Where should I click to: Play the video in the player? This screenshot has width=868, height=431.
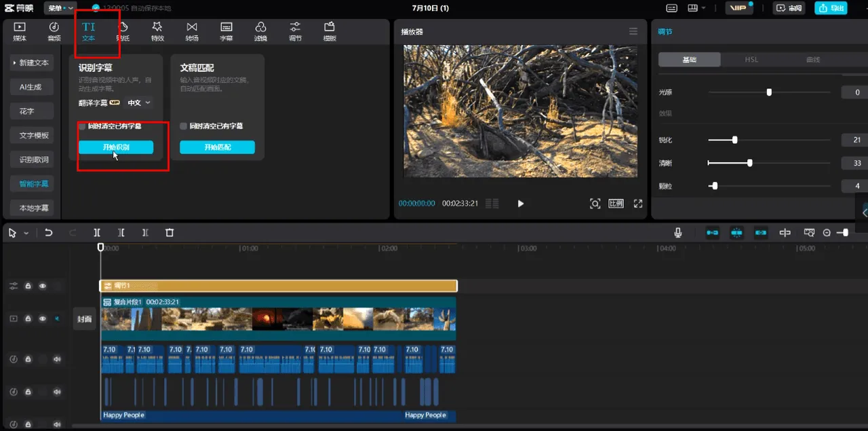[x=521, y=204]
